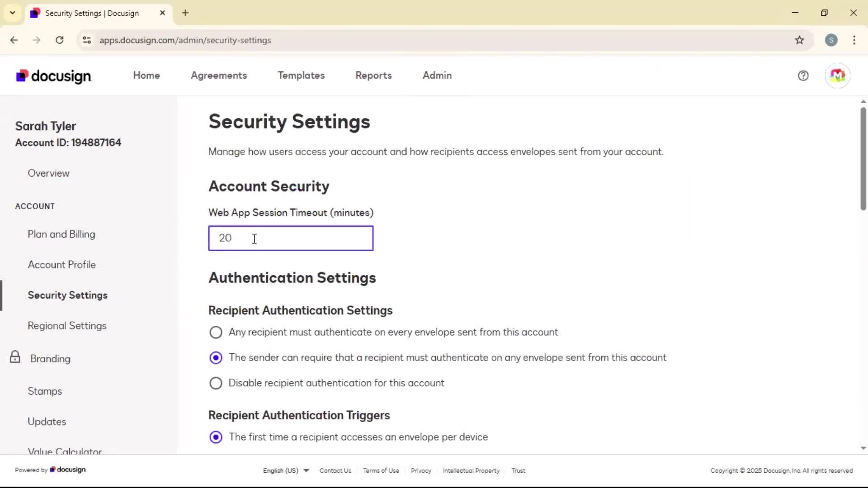The image size is (868, 488).
Task: Click the page vertical scrollbar thumb
Action: (863, 158)
